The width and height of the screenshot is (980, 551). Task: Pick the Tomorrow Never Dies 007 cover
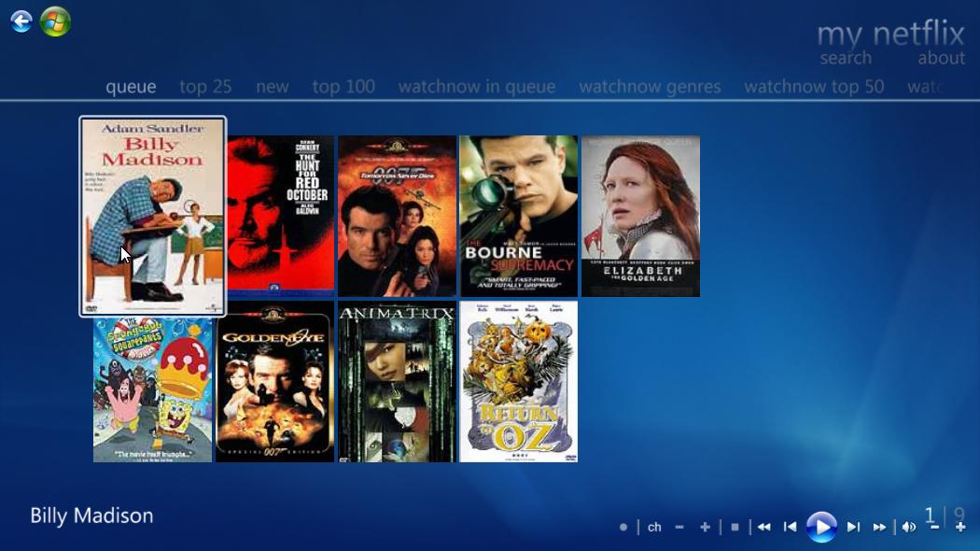pos(397,217)
